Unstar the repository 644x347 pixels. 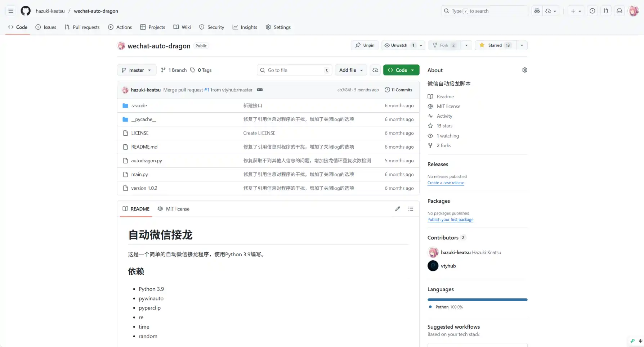click(495, 45)
